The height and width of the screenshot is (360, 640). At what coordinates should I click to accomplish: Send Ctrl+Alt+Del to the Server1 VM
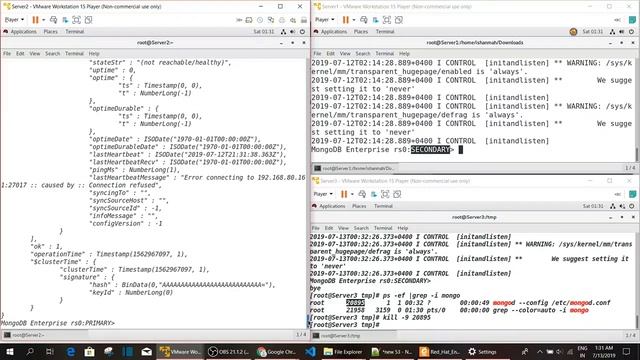(364, 20)
